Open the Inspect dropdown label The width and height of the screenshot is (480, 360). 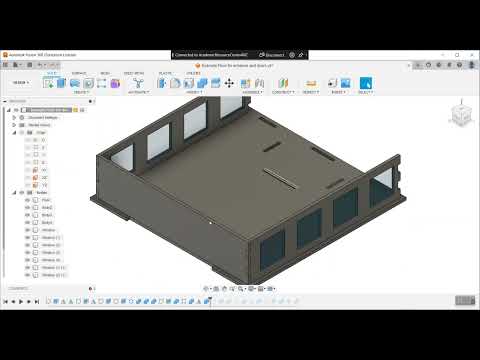[311, 92]
